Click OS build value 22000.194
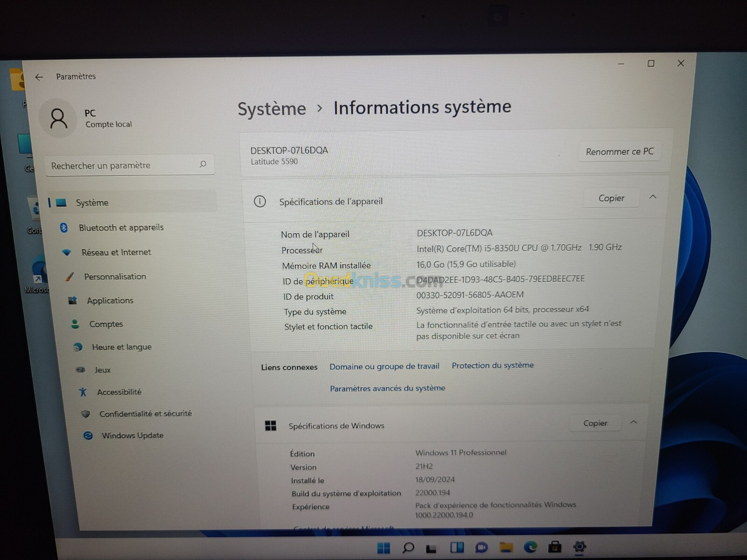 point(432,492)
